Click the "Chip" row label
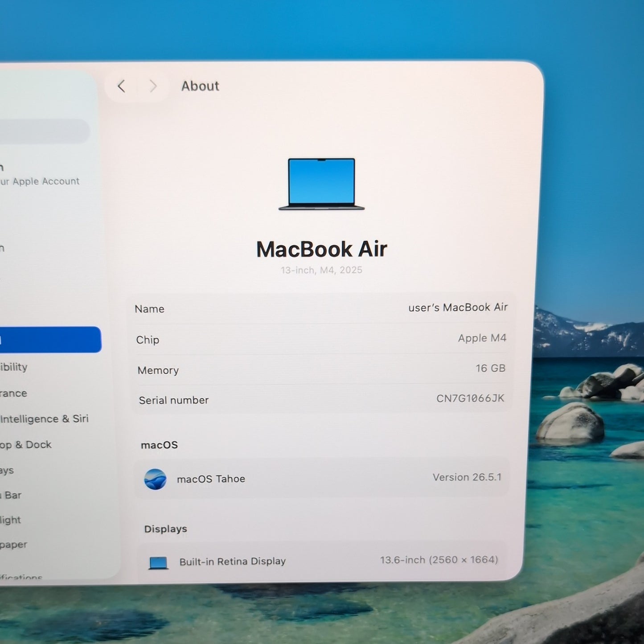Viewport: 644px width, 644px height. tap(148, 340)
